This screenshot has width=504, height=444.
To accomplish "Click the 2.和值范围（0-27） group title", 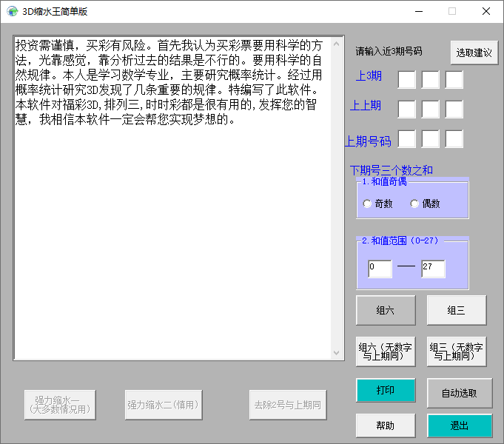I will point(400,240).
